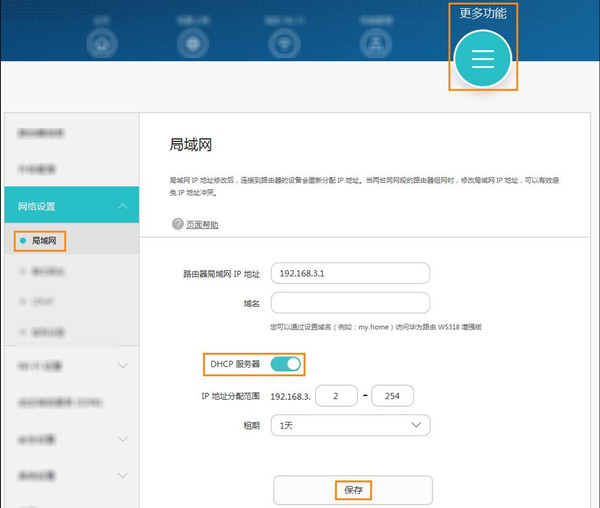Screen dimensions: 600x508
Task: Expand the last visible sidebar section chevron
Action: [x=122, y=475]
